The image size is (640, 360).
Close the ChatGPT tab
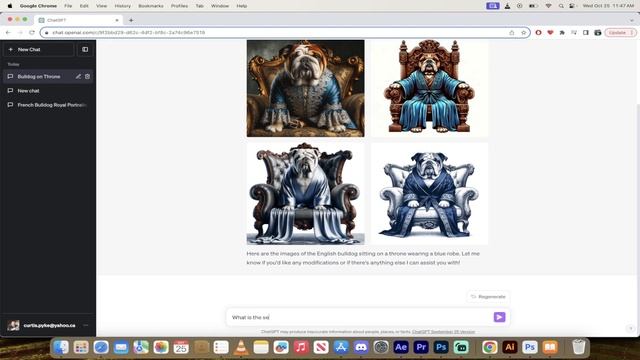tap(117, 20)
